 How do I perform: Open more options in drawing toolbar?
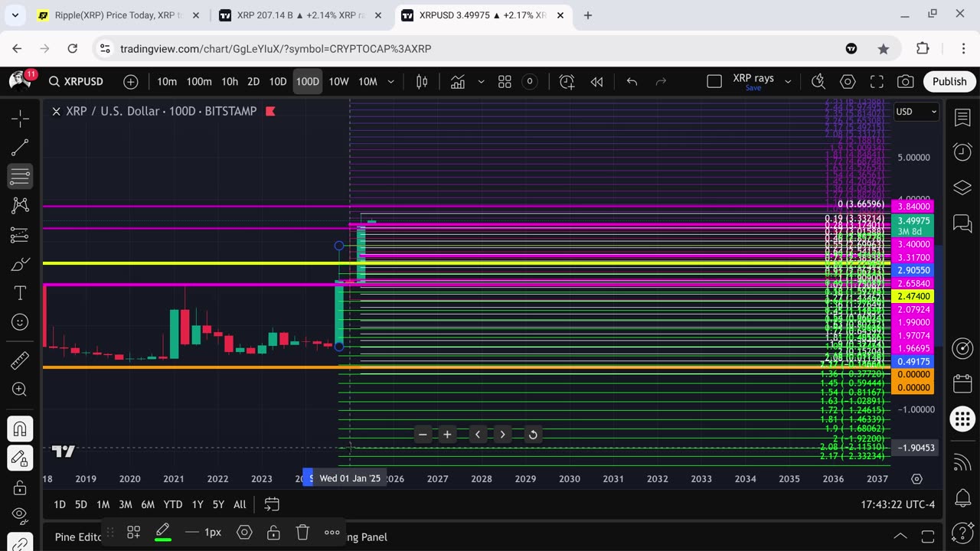point(332,532)
